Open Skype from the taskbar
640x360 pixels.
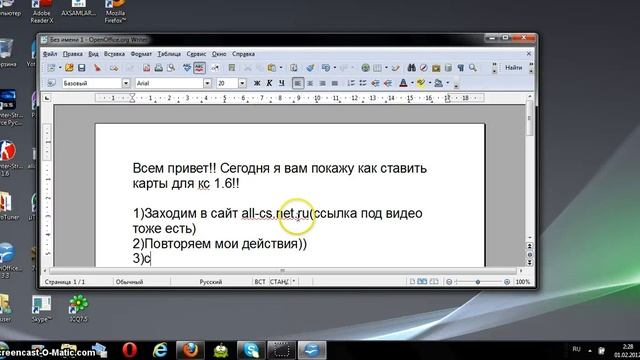click(251, 350)
